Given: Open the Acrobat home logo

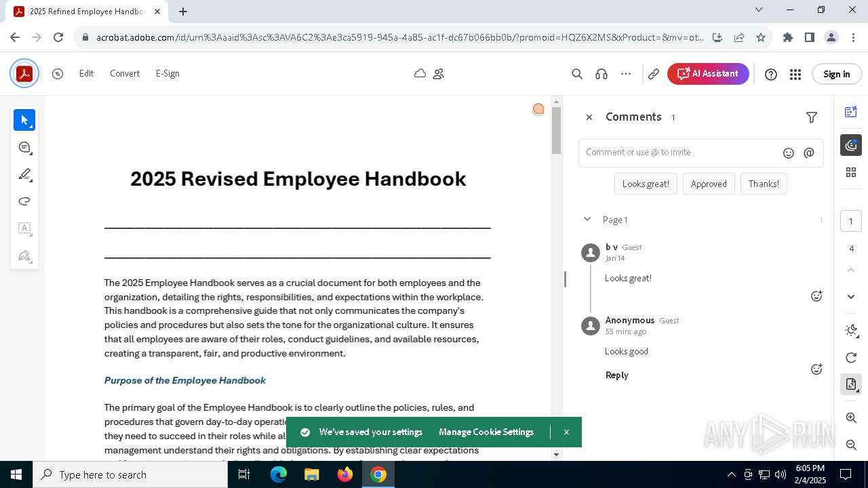Looking at the screenshot, I should coord(24,73).
